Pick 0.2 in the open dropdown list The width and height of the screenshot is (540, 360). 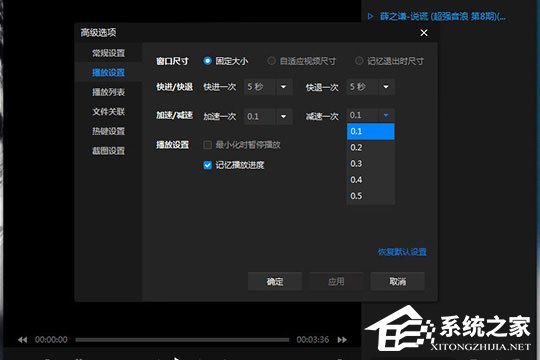(x=371, y=147)
